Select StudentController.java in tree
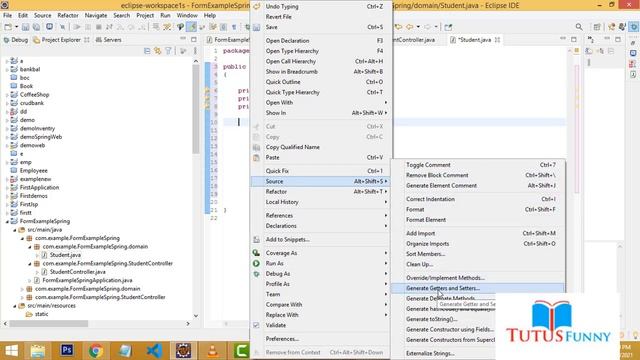 tap(78, 272)
